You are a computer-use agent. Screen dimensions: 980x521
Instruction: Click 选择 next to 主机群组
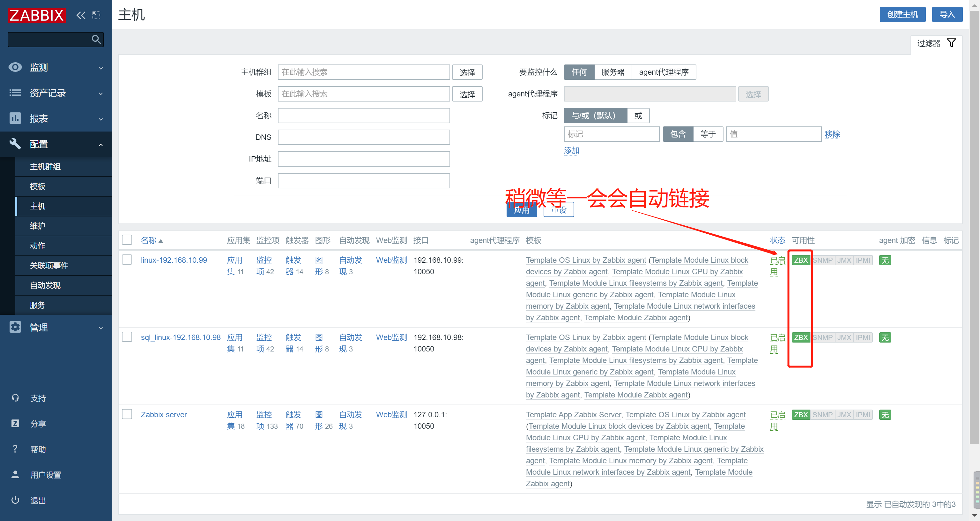[x=467, y=72]
